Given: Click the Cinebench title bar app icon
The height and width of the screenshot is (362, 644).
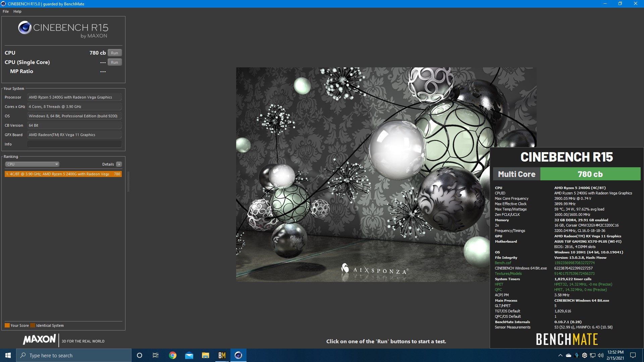Looking at the screenshot, I should tap(3, 4).
